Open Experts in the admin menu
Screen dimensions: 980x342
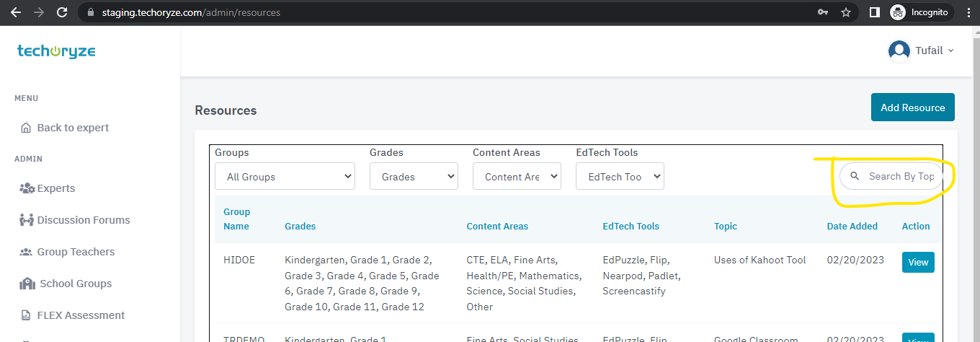tap(55, 188)
